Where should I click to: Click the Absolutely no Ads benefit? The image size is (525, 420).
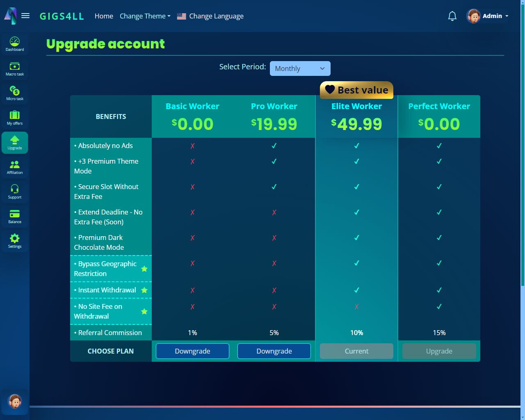(x=103, y=146)
